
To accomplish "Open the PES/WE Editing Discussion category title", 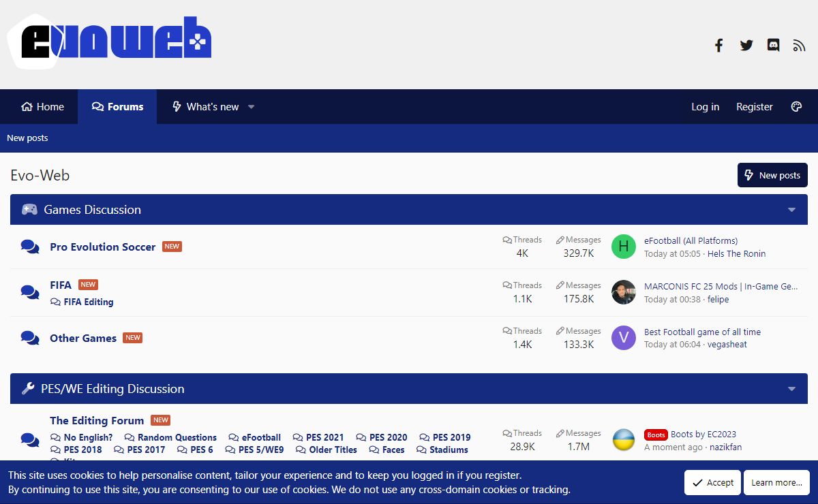I will coord(112,389).
